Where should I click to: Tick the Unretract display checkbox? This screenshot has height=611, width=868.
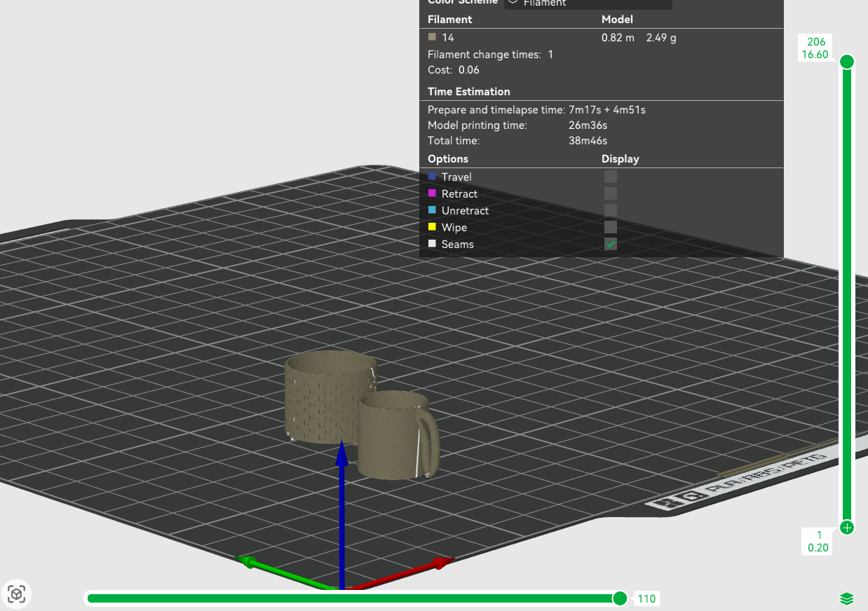[611, 210]
